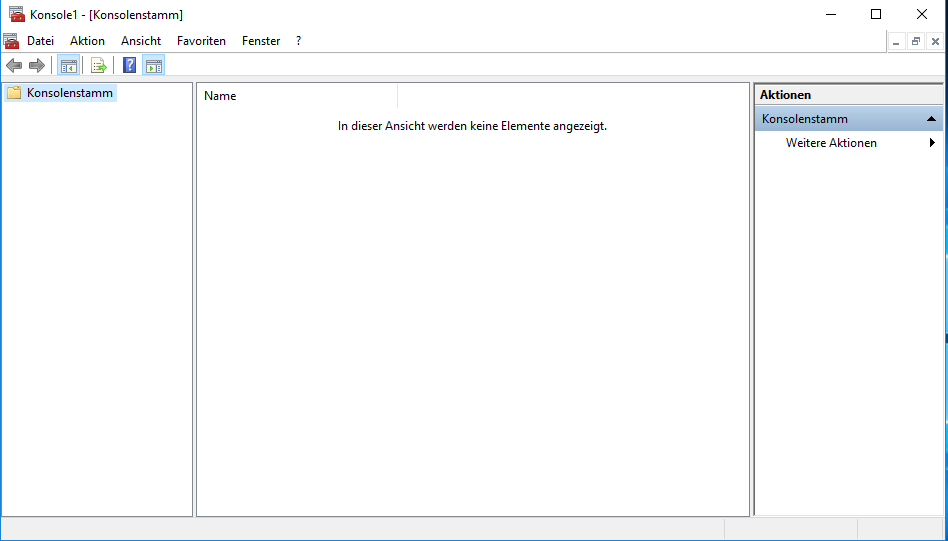Restore the inner child window size
This screenshot has width=948, height=541.
(x=915, y=42)
